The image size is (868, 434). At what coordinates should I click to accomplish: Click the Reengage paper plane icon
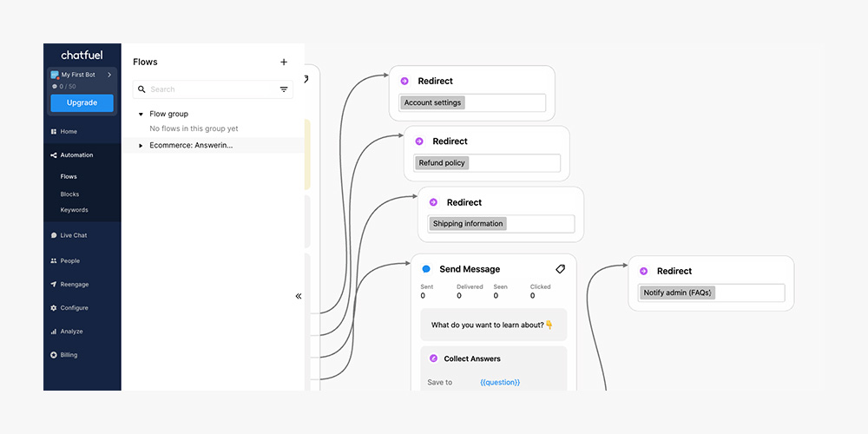tap(54, 285)
